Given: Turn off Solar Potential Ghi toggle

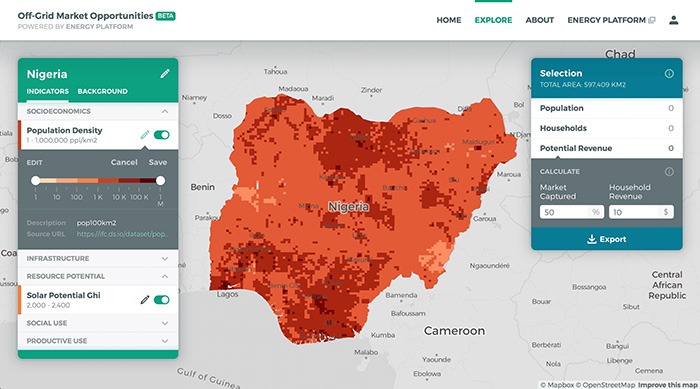Looking at the screenshot, I should pos(162,300).
